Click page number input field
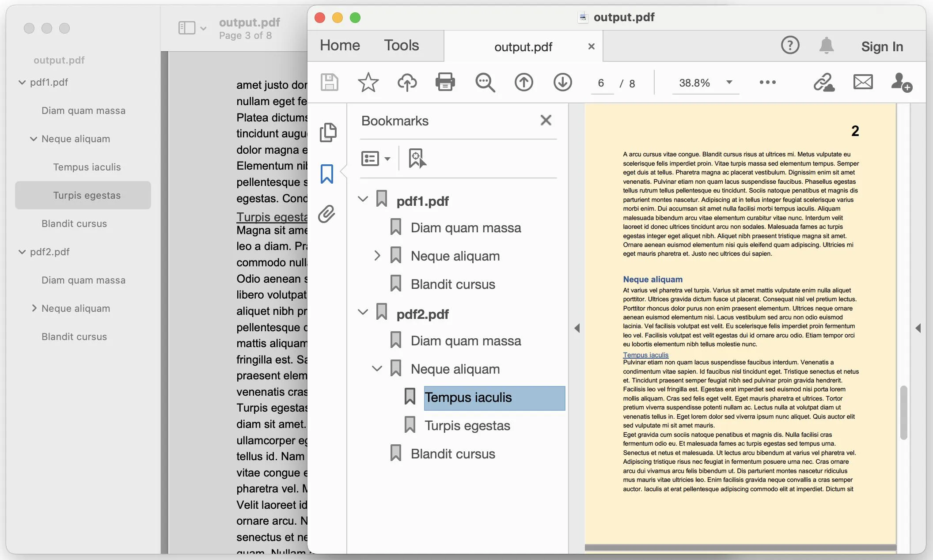Screen dimensions: 933x560 (x=602, y=83)
